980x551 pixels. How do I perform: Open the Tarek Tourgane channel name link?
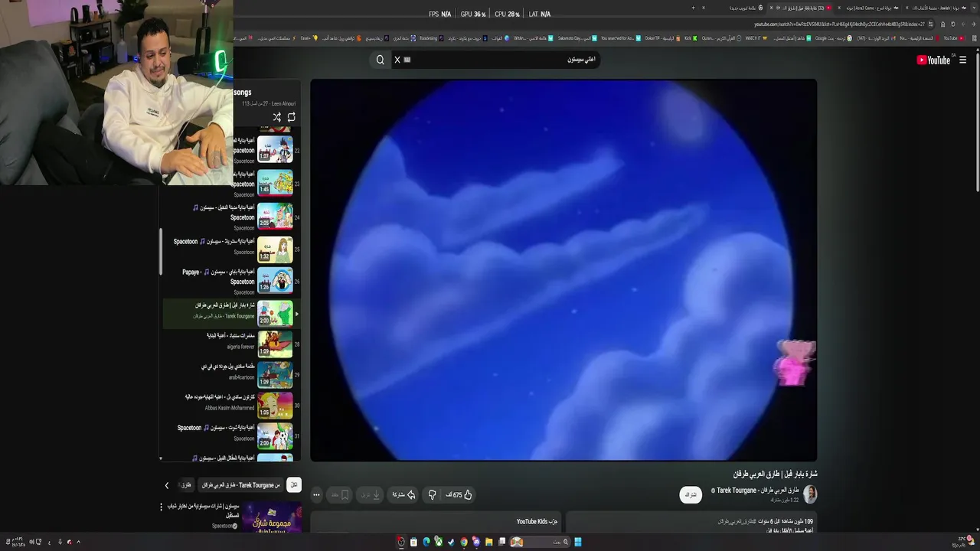758,490
